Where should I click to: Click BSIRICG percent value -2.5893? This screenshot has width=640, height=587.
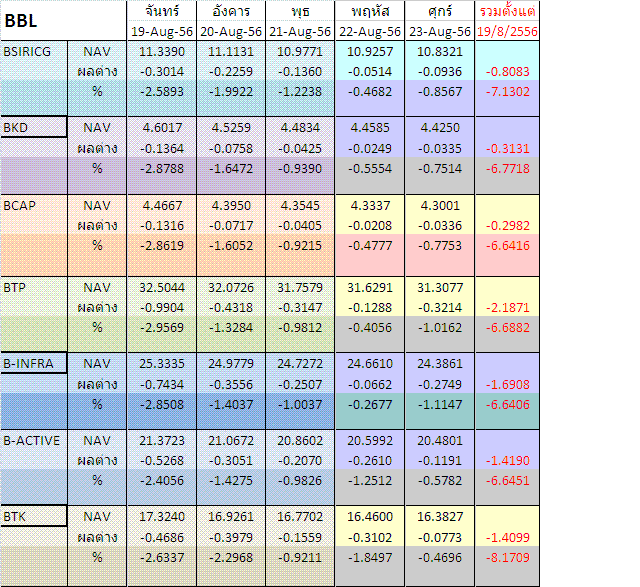162,91
